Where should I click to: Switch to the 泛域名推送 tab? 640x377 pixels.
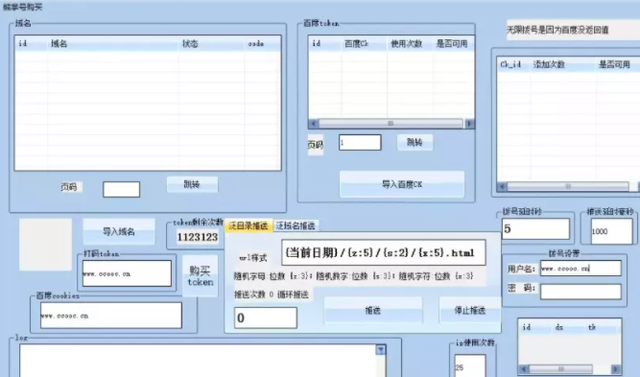click(296, 226)
